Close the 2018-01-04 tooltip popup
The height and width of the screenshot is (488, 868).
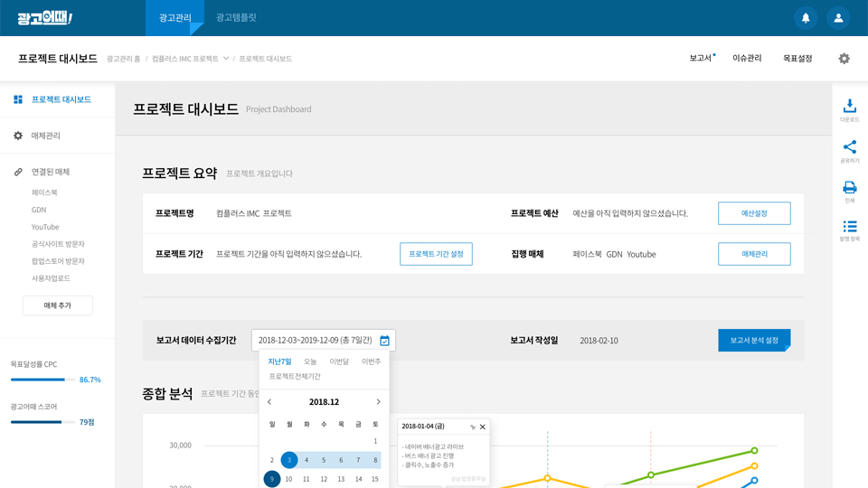482,427
